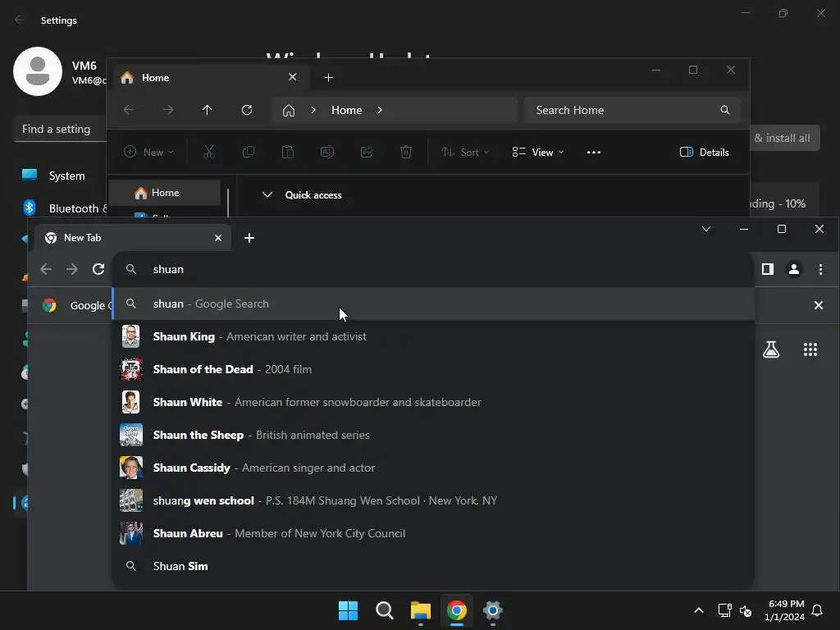
Task: Show hidden system tray icons
Action: [699, 610]
